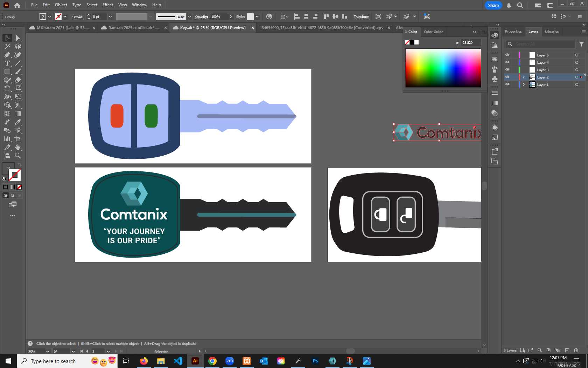Select the Magic Wand tool

(7, 46)
